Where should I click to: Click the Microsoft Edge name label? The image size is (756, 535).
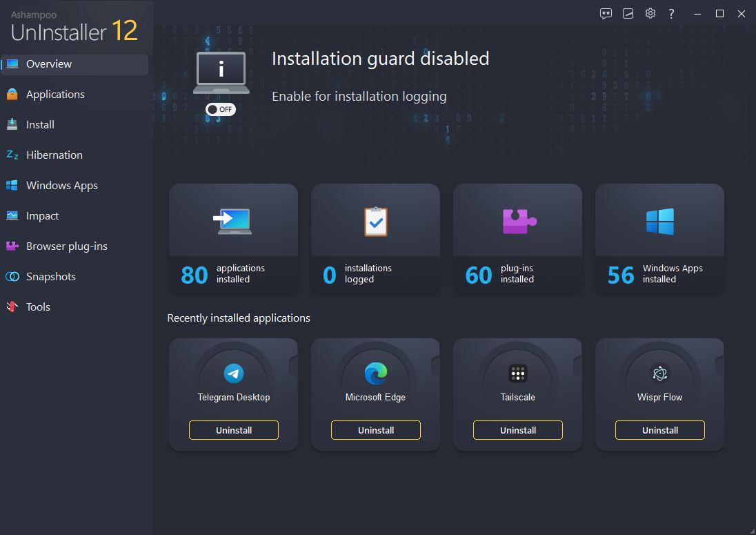pyautogui.click(x=376, y=398)
